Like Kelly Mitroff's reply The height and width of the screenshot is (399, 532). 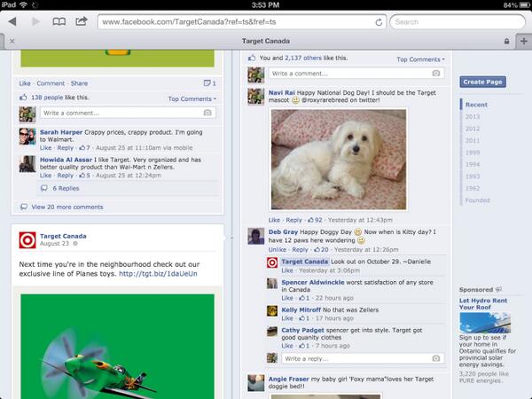(287, 318)
